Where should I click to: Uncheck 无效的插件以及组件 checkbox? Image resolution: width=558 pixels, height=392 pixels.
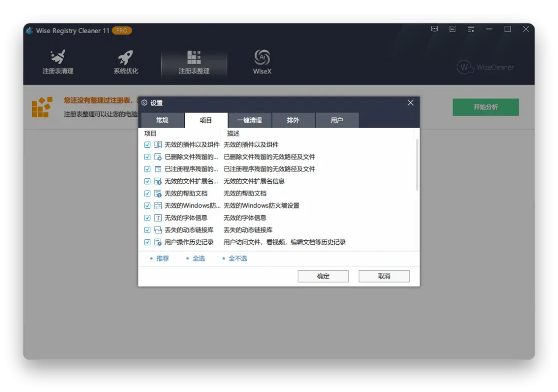click(147, 145)
